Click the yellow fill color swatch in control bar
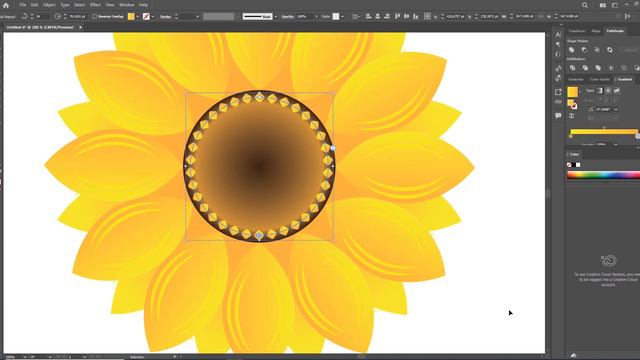This screenshot has width=640, height=360. pos(131,16)
